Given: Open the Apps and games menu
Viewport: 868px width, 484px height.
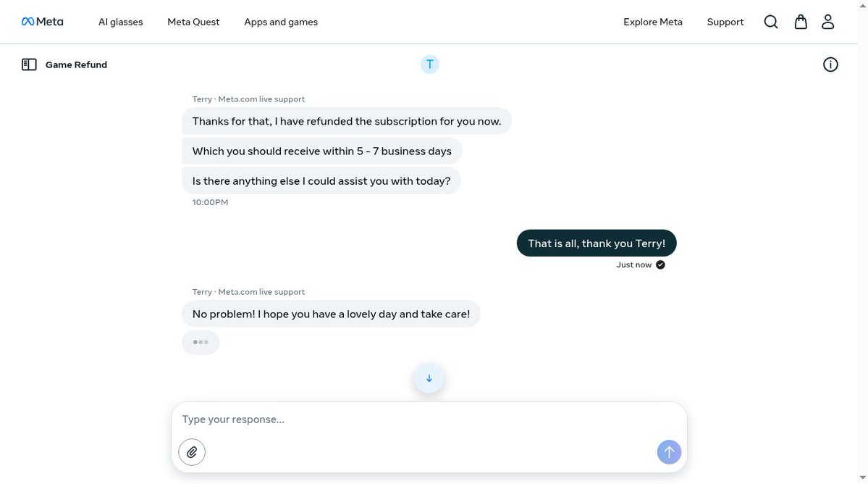Looking at the screenshot, I should point(281,22).
